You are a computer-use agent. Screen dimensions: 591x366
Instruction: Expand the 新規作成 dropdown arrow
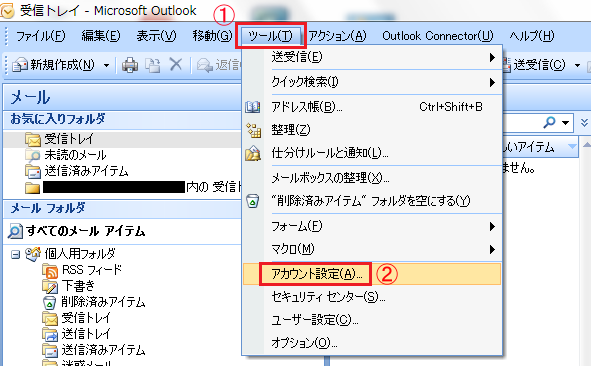pyautogui.click(x=106, y=65)
